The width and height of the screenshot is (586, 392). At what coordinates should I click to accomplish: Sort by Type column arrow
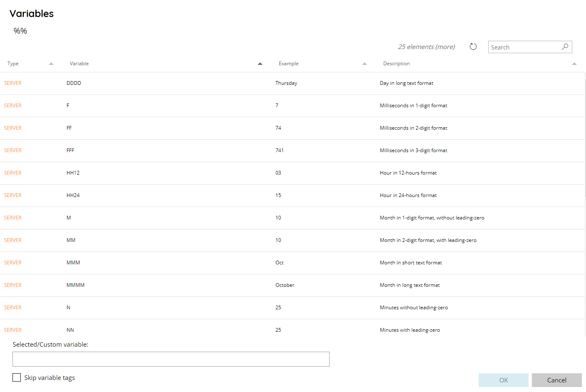pyautogui.click(x=51, y=64)
